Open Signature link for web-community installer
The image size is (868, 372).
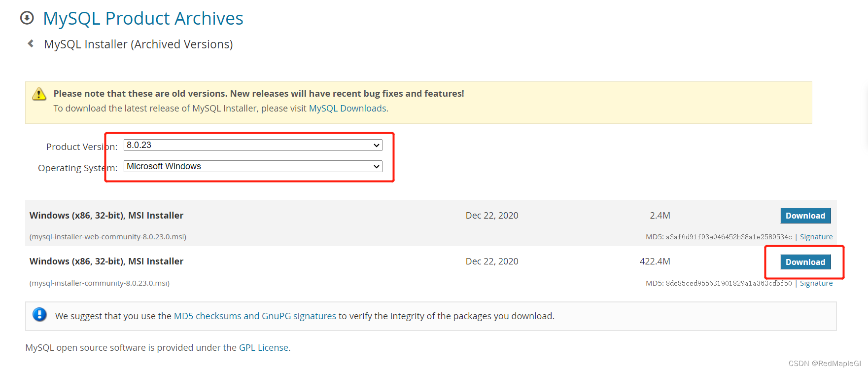click(816, 237)
